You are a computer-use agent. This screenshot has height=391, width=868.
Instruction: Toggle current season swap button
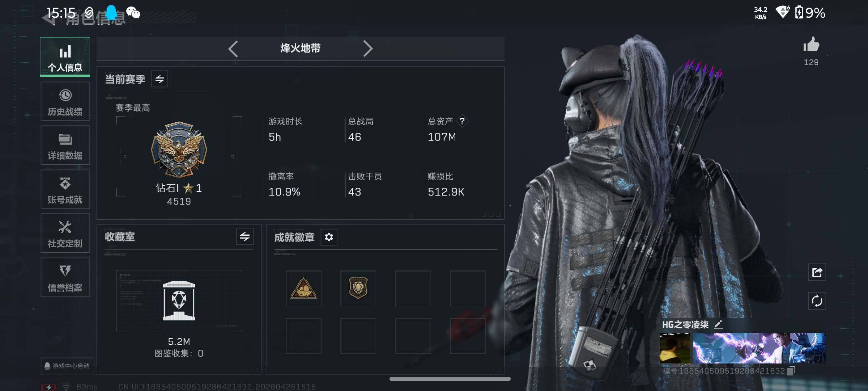159,79
